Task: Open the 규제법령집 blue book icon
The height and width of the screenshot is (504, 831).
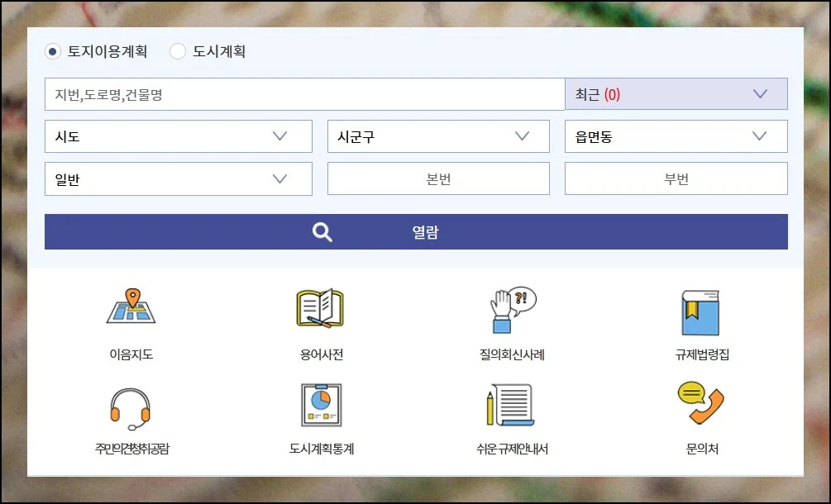Action: pos(700,311)
